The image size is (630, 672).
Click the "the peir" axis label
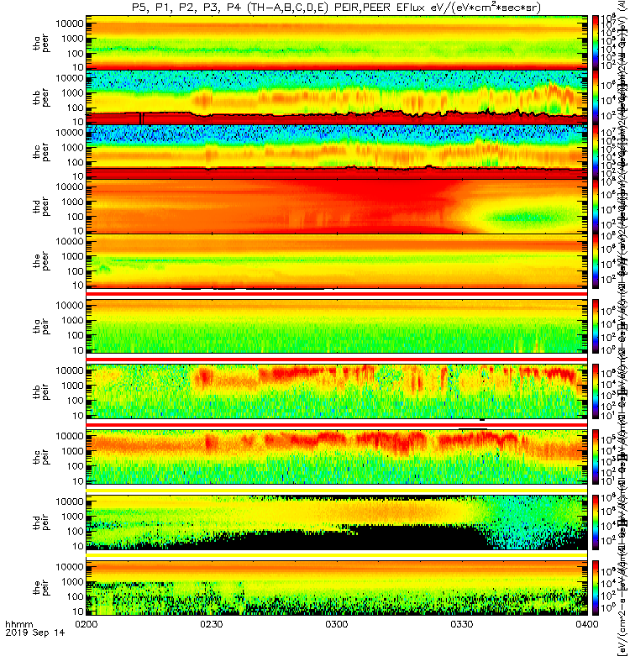(x=41, y=587)
